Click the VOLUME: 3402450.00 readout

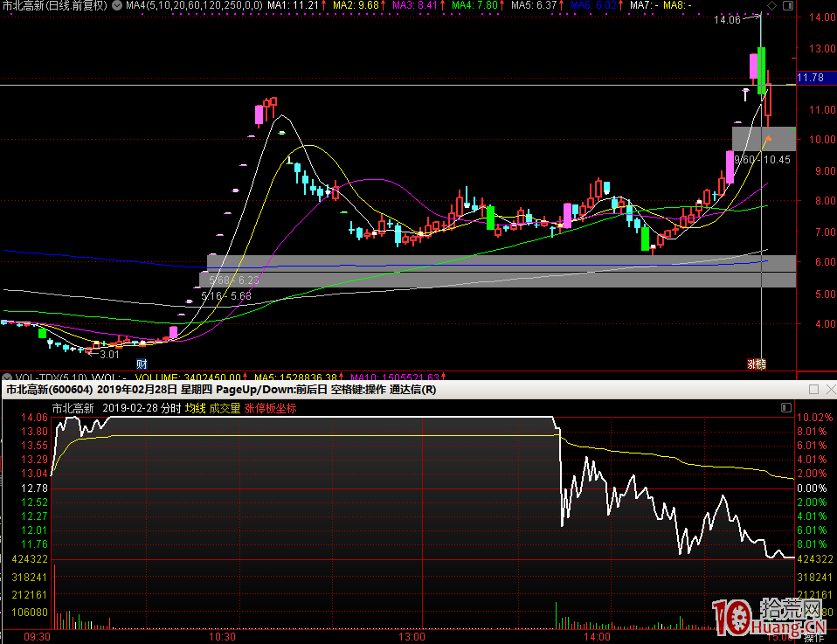188,377
